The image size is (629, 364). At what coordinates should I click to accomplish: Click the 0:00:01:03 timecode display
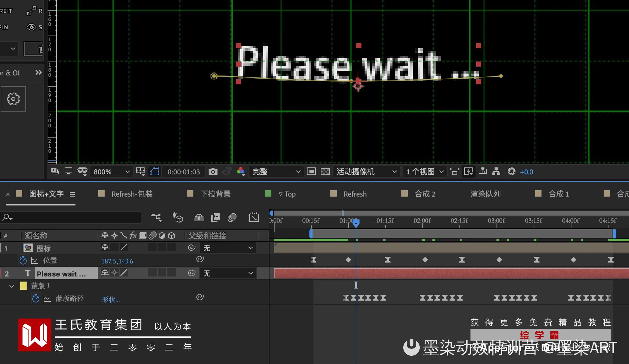tap(184, 172)
